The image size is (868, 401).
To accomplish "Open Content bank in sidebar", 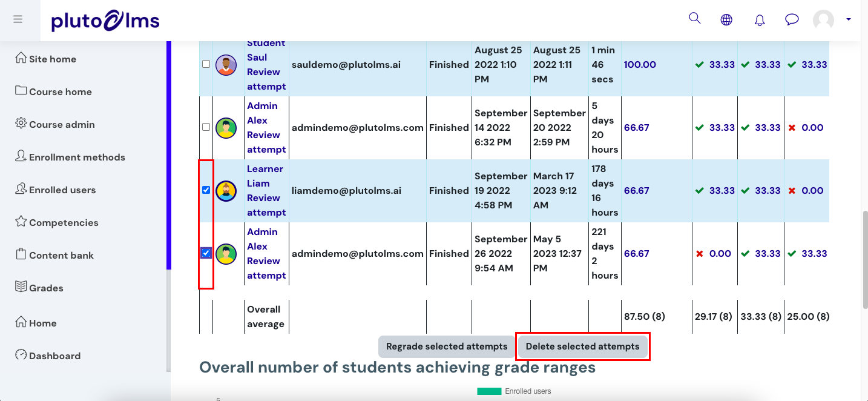I will pos(54,255).
